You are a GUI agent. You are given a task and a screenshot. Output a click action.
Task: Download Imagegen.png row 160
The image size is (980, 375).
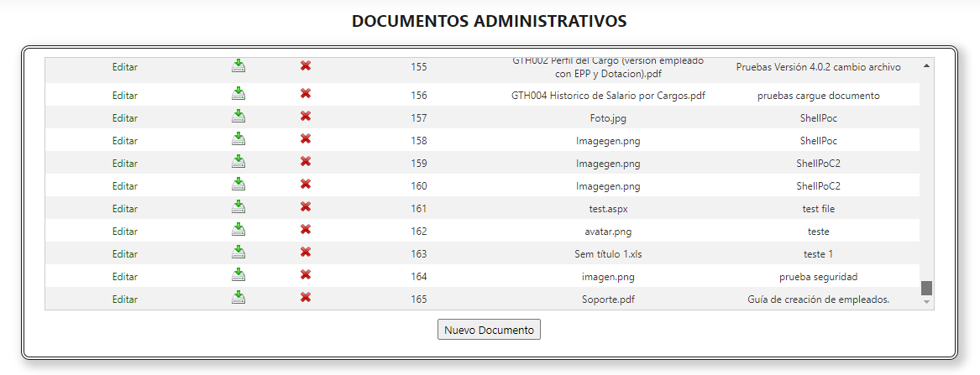point(238,184)
